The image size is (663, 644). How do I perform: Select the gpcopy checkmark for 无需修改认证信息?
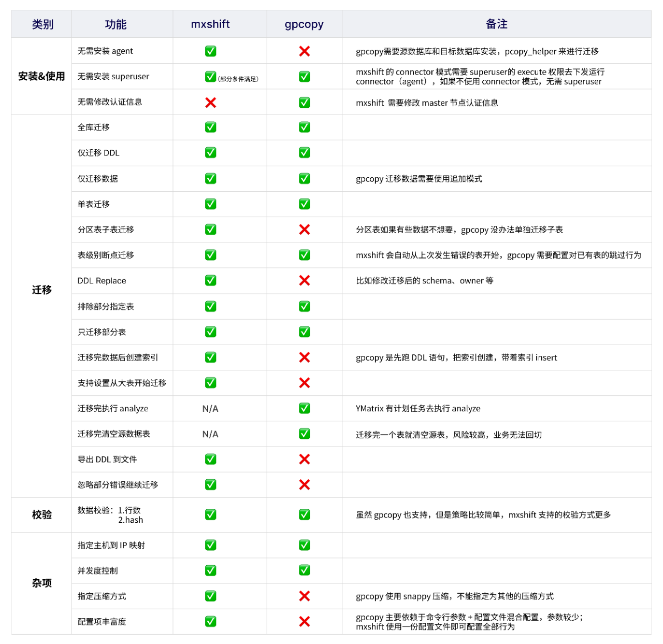305,103
